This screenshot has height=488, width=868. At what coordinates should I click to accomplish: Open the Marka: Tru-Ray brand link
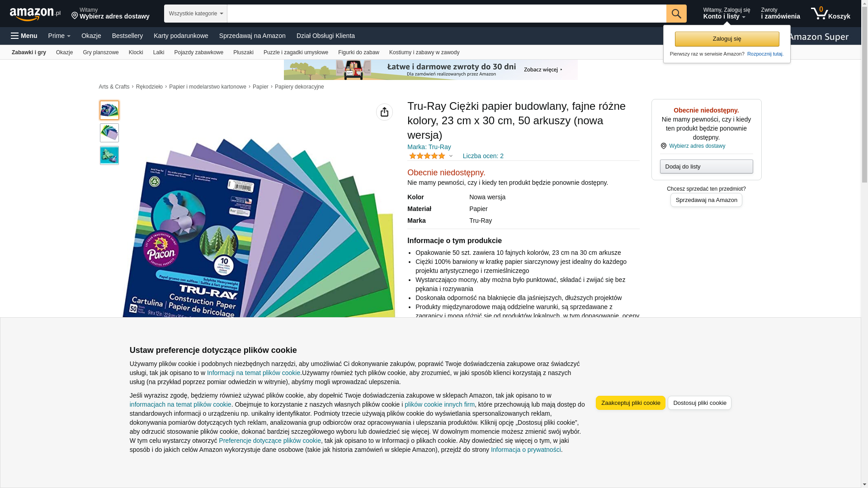point(429,147)
